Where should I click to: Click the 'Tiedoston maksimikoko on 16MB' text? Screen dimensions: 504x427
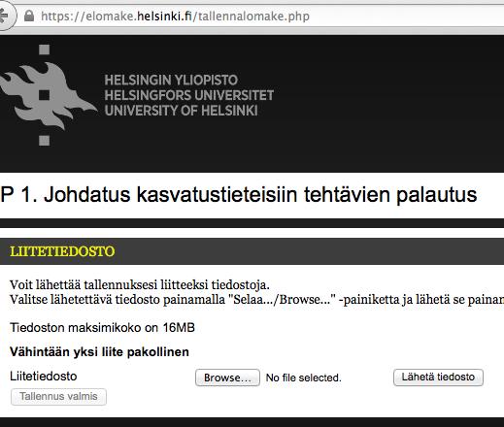[x=102, y=328]
